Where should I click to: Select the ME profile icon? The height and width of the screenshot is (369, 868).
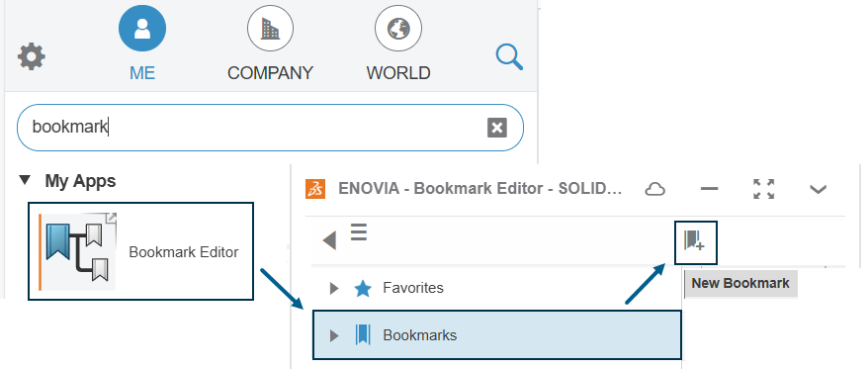tap(142, 29)
